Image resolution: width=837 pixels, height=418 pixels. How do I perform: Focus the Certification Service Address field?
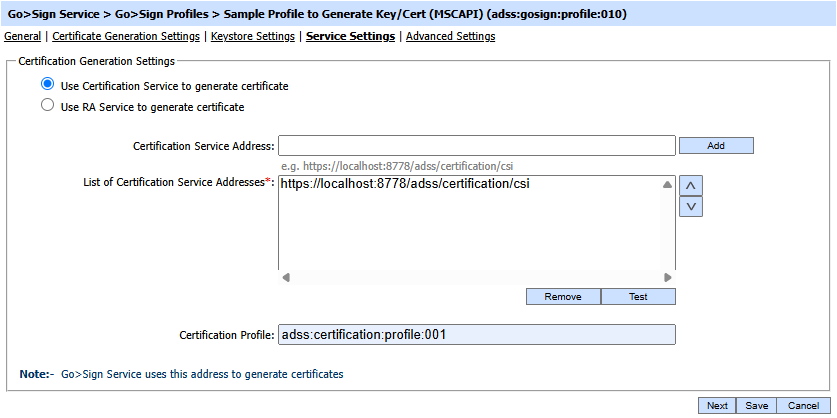pyautogui.click(x=476, y=146)
